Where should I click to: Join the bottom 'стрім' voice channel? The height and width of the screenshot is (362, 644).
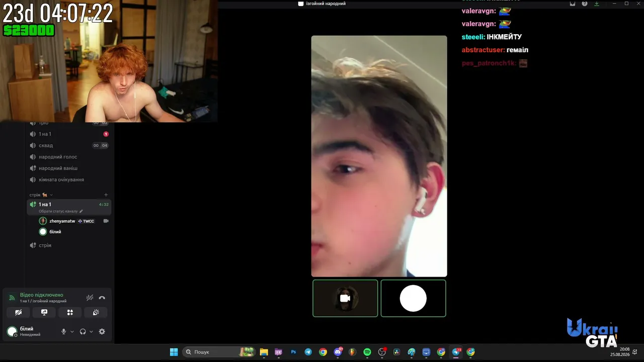pos(69,245)
